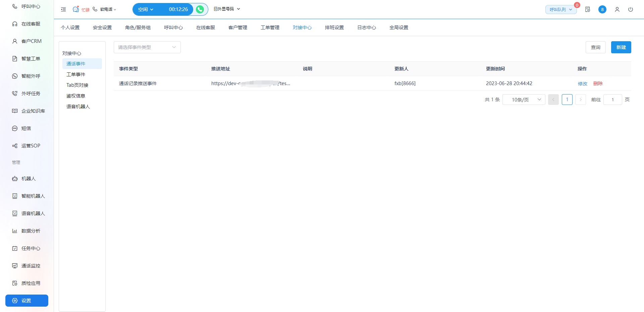644x312 pixels.
Task: Switch to top 呼叫中心 tab
Action: coord(173,27)
